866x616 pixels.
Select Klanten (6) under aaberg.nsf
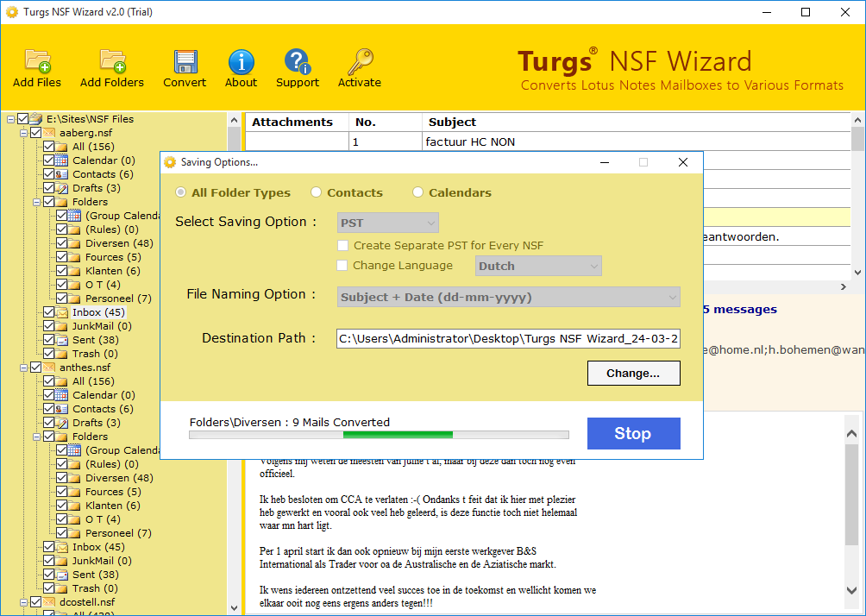click(113, 271)
